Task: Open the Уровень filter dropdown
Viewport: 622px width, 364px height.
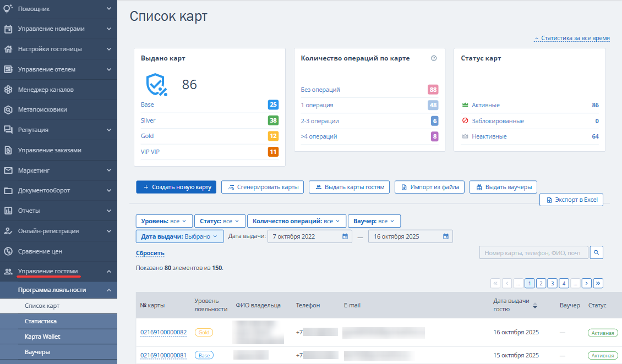Action: click(164, 221)
